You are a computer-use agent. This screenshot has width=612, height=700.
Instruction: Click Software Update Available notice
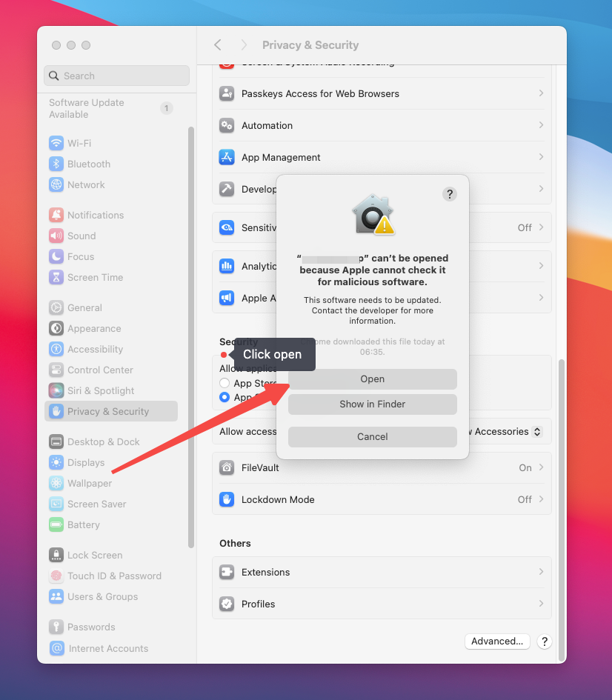pos(87,108)
